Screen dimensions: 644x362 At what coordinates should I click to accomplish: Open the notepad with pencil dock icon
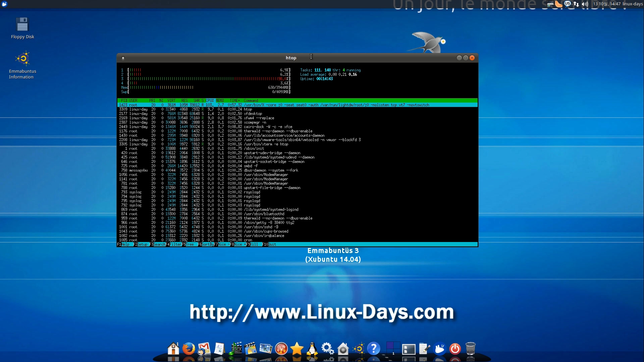[424, 349]
